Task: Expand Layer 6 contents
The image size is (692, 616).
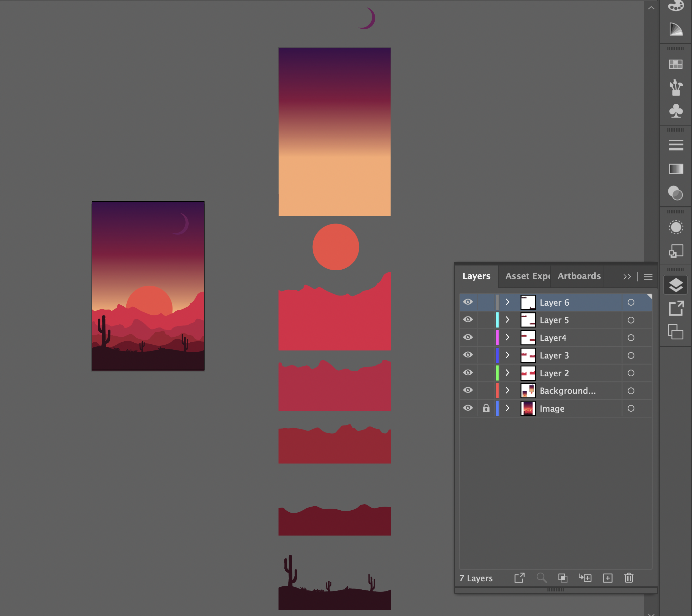Action: pos(507,302)
